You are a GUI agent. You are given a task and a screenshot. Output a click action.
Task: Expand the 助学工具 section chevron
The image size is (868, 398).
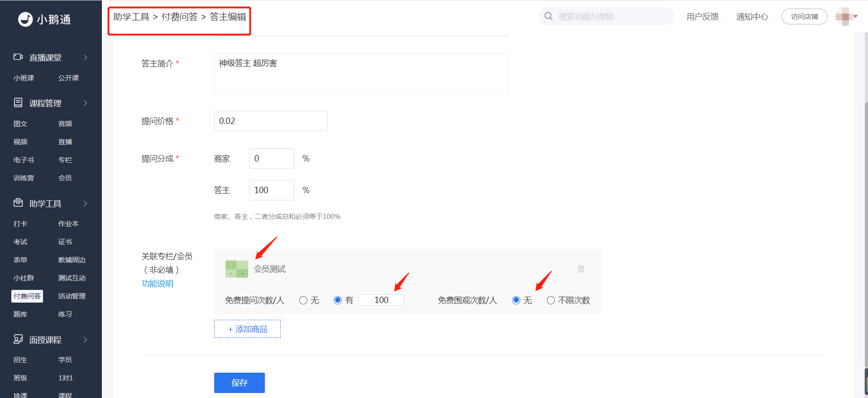(85, 204)
